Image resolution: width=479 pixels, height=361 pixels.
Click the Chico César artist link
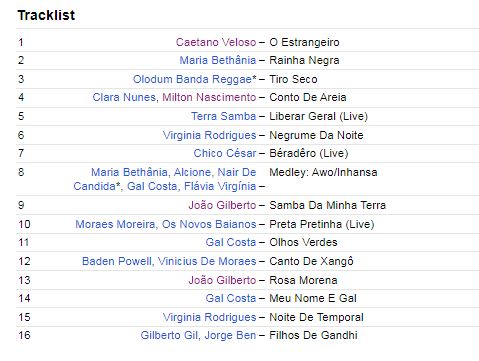pyautogui.click(x=225, y=153)
